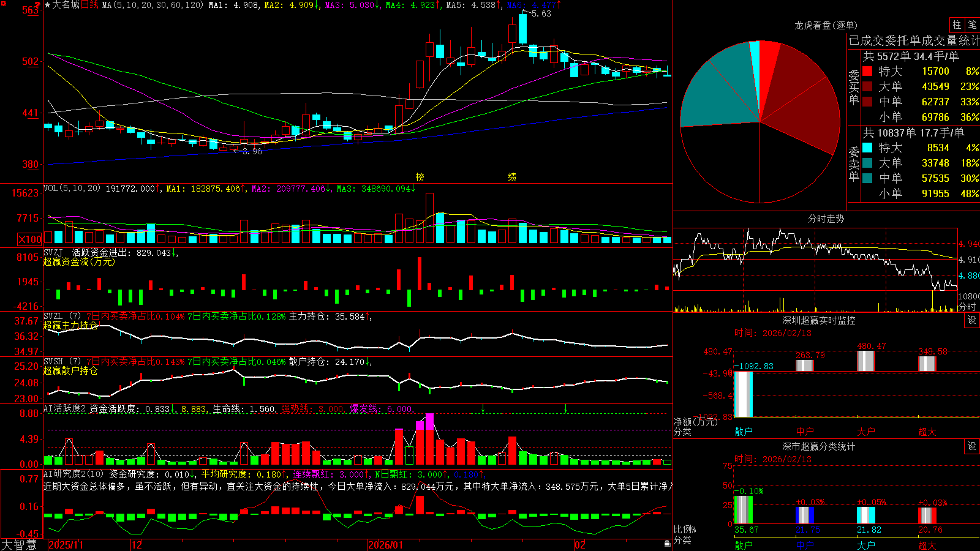Switch order chart to 笔 view
Image resolution: width=980 pixels, height=551 pixels.
pos(972,24)
